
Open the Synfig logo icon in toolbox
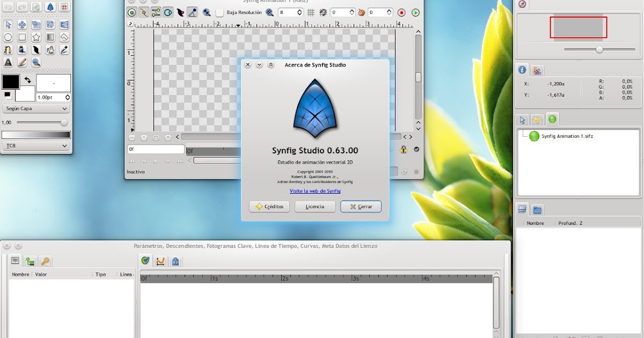(50, 7)
